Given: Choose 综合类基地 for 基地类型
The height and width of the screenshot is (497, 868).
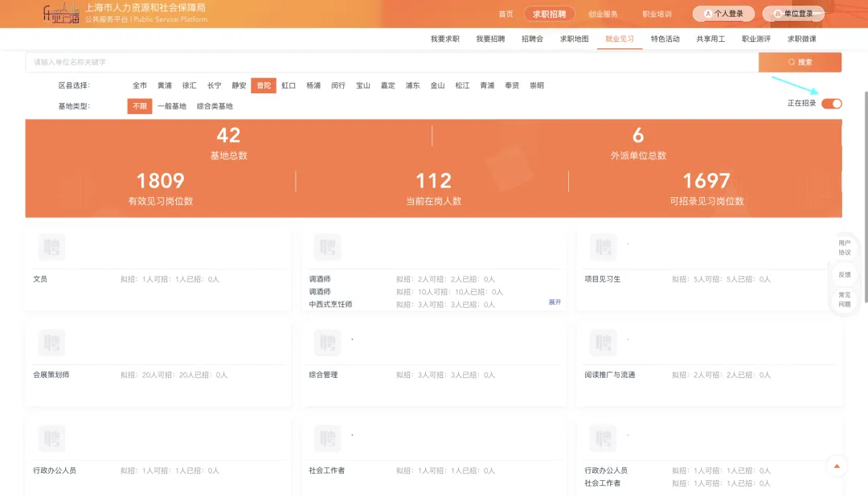Looking at the screenshot, I should [215, 106].
